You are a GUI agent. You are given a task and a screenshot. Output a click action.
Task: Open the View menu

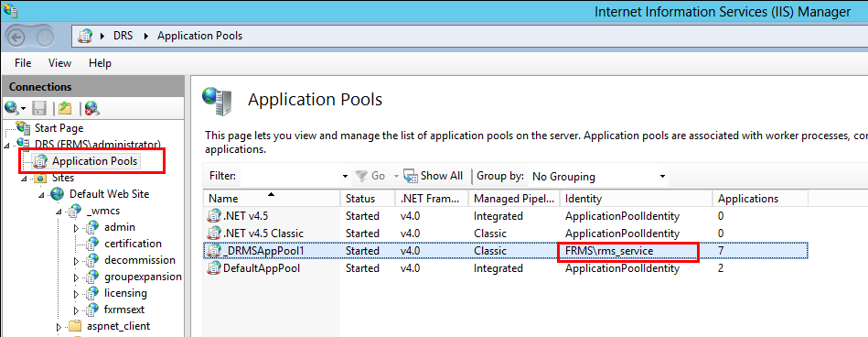(59, 63)
